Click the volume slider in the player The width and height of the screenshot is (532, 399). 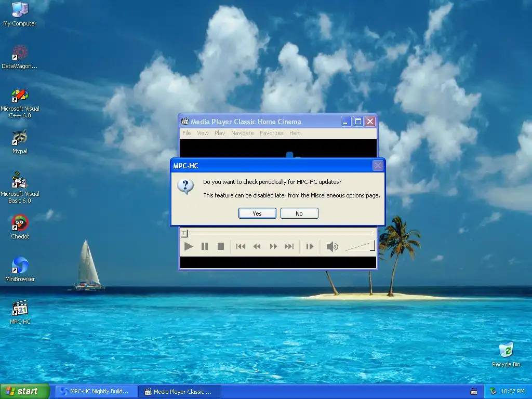[360, 246]
